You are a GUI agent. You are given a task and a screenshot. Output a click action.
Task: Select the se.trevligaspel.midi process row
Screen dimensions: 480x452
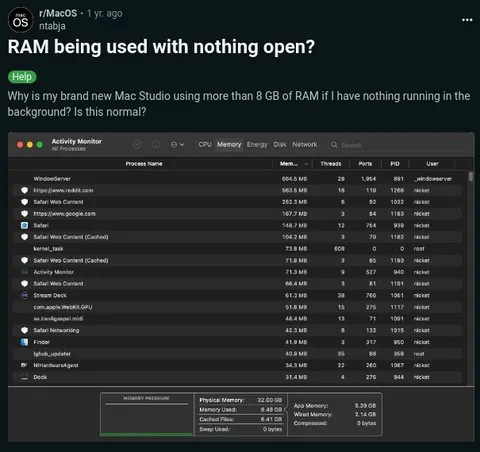tap(238, 319)
